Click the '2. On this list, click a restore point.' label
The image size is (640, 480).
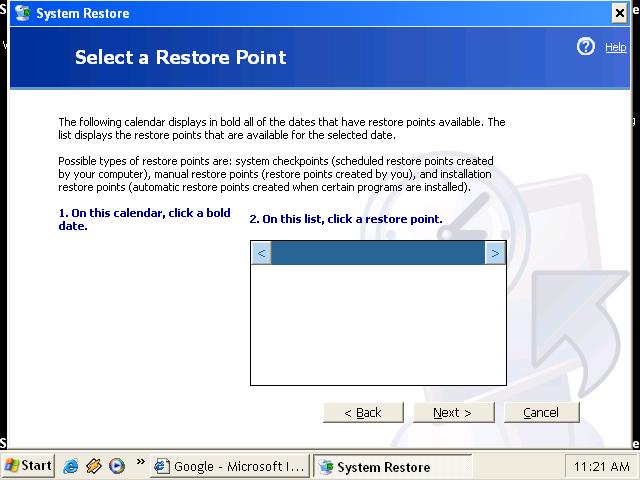tap(346, 219)
